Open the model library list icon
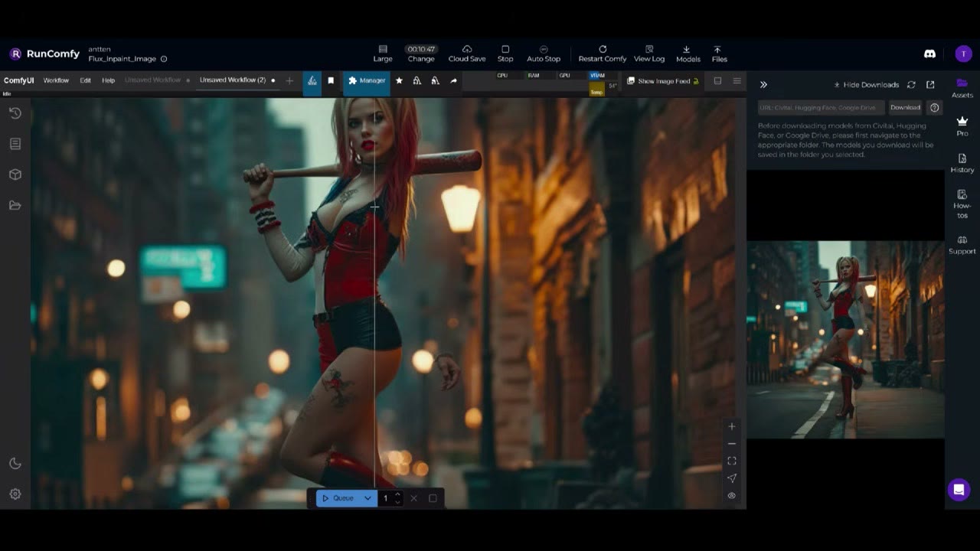This screenshot has width=980, height=551. tap(15, 144)
